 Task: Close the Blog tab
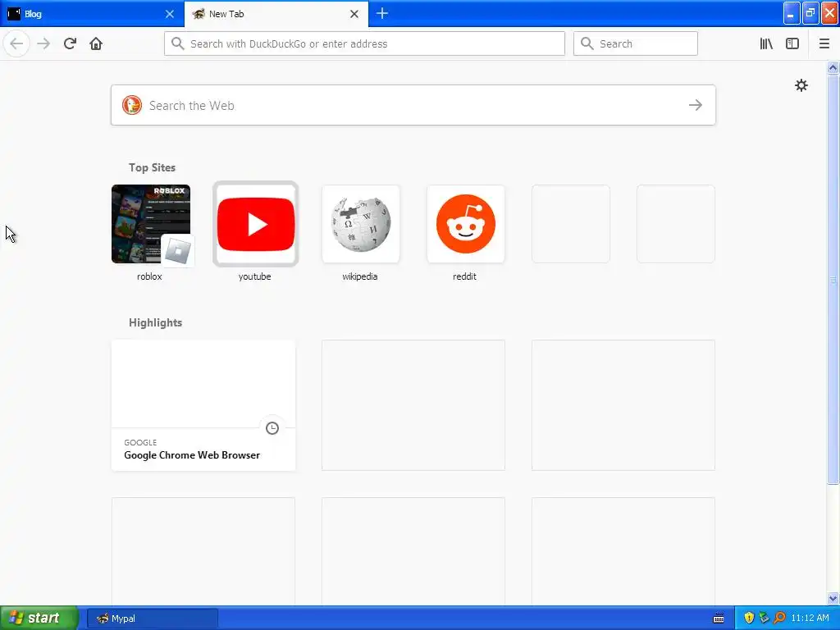tap(169, 14)
